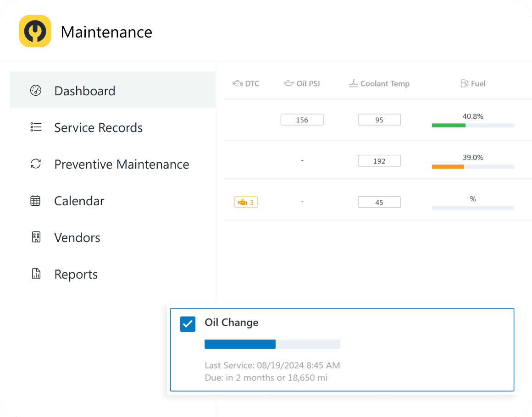The image size is (532, 417).
Task: Click the Coolant Temp column header text
Action: (385, 83)
